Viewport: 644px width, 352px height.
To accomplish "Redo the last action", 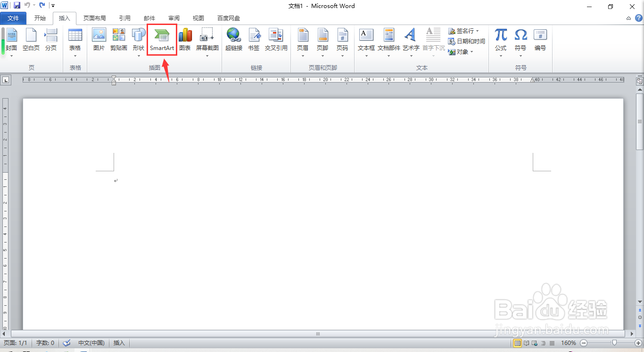I will click(x=42, y=6).
